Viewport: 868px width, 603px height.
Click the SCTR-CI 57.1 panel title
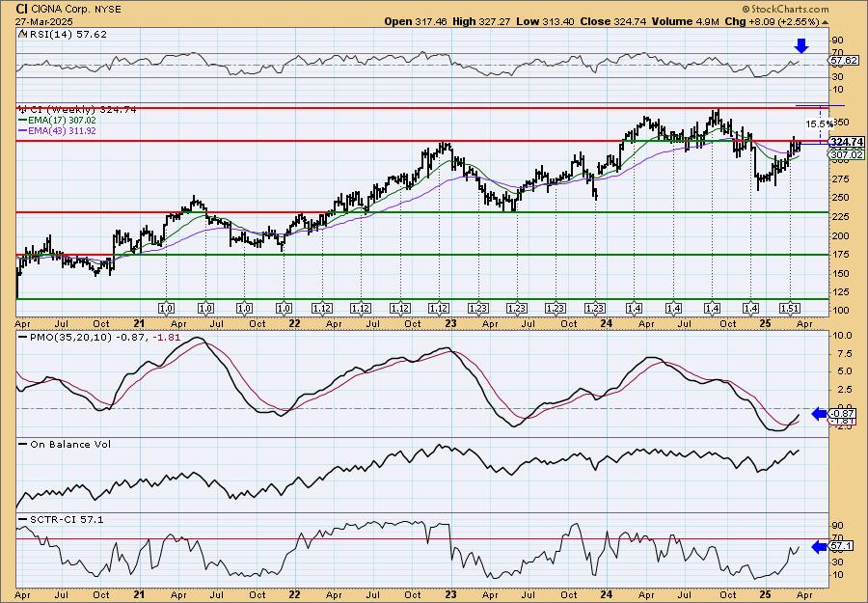67,519
